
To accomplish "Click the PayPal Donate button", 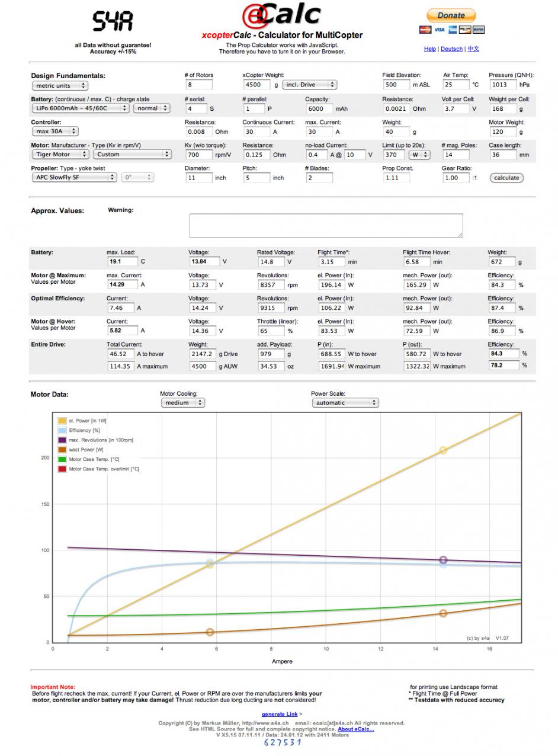I will (451, 15).
